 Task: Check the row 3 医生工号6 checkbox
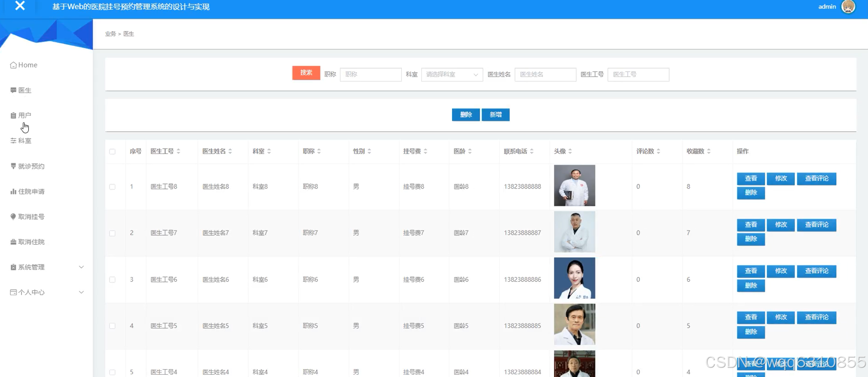pyautogui.click(x=112, y=280)
